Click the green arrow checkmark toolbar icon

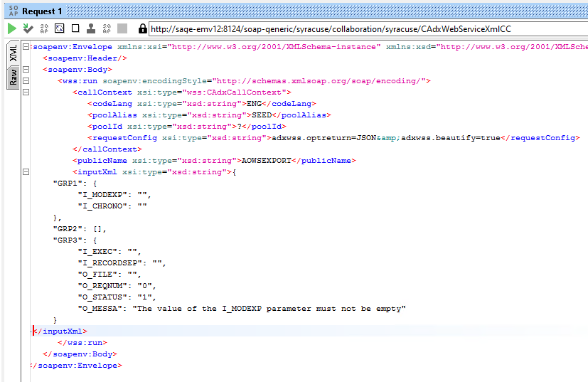tap(28, 28)
